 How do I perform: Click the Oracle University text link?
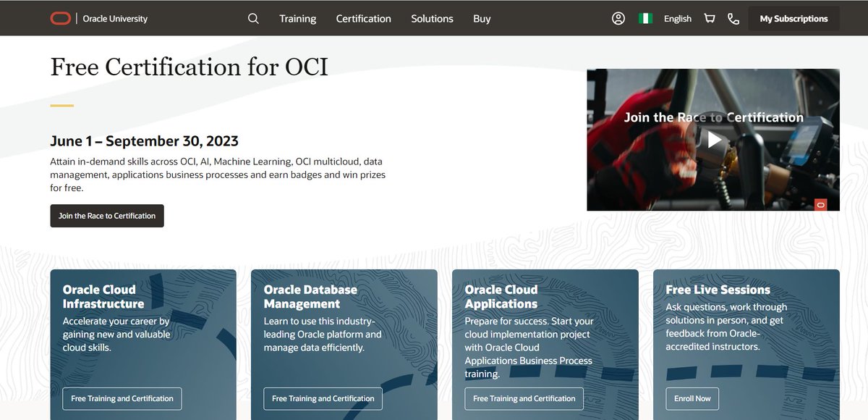tap(115, 18)
